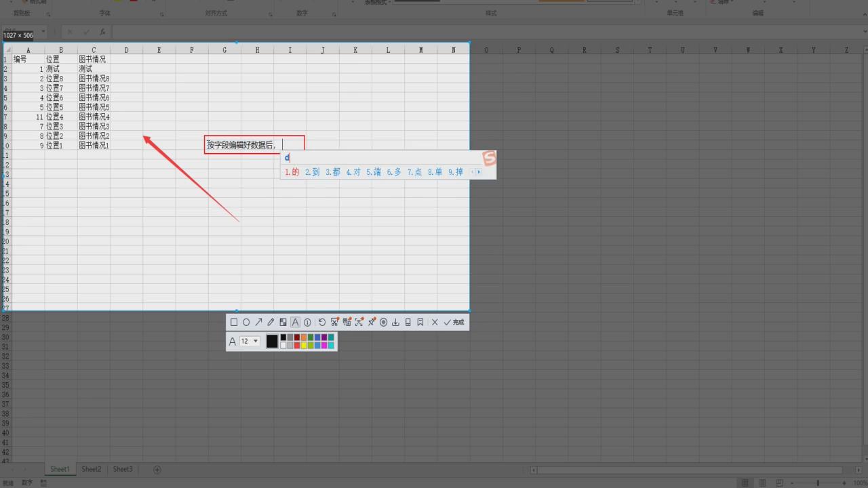Switch to the Sheet2 tab
This screenshot has width=868, height=488.
92,469
